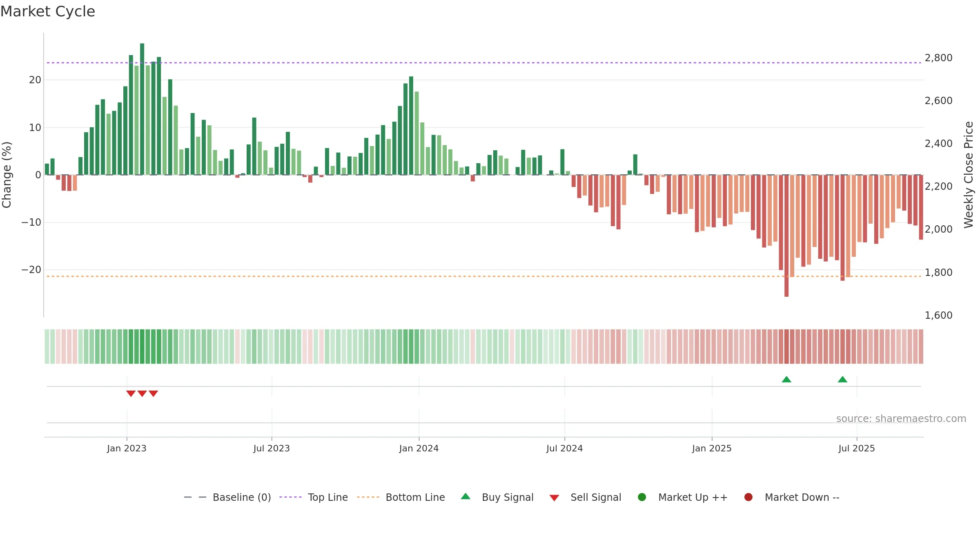Click the tallest green bar above the top line

pos(142,109)
